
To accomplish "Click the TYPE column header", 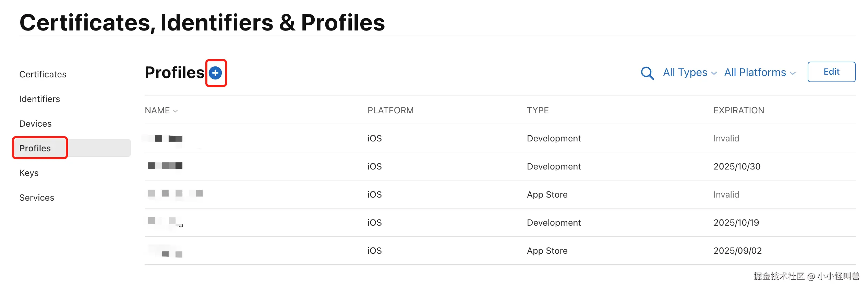I will click(538, 110).
